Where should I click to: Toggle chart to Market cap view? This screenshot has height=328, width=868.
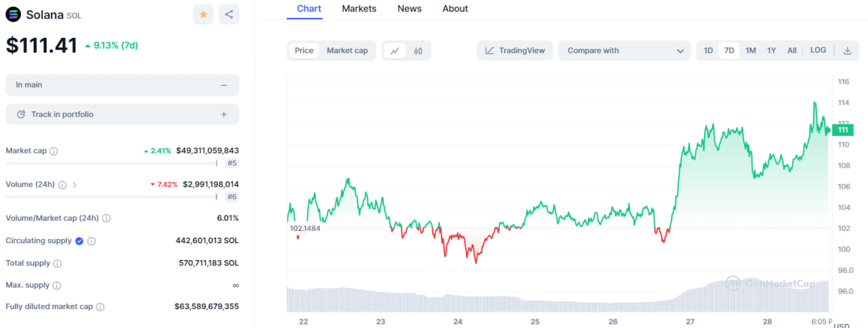[347, 51]
